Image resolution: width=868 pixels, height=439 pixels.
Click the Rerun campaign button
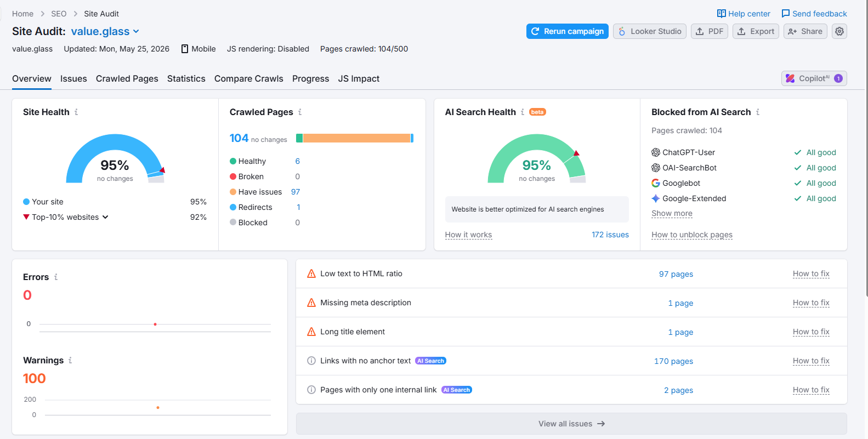(x=568, y=31)
